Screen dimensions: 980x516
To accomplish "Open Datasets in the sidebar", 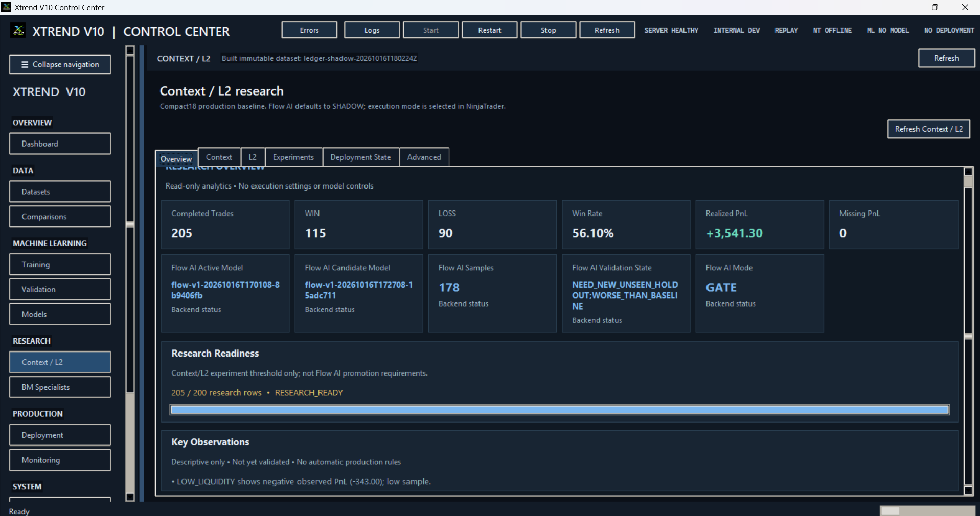I will (x=60, y=192).
